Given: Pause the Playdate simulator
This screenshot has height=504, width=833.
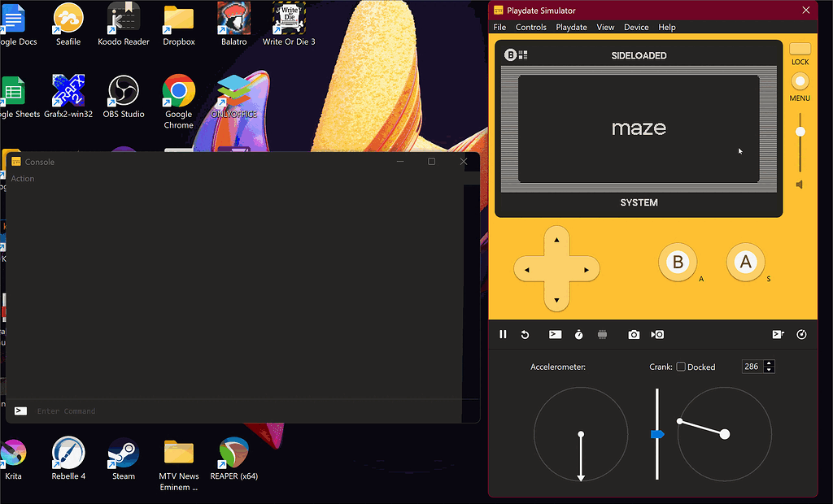Looking at the screenshot, I should pyautogui.click(x=503, y=334).
